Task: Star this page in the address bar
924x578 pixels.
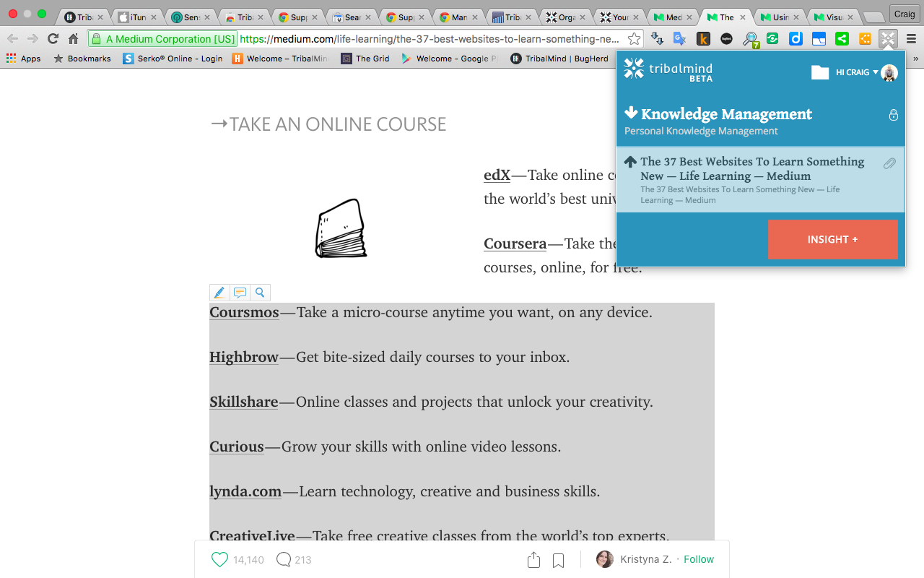Action: coord(634,39)
